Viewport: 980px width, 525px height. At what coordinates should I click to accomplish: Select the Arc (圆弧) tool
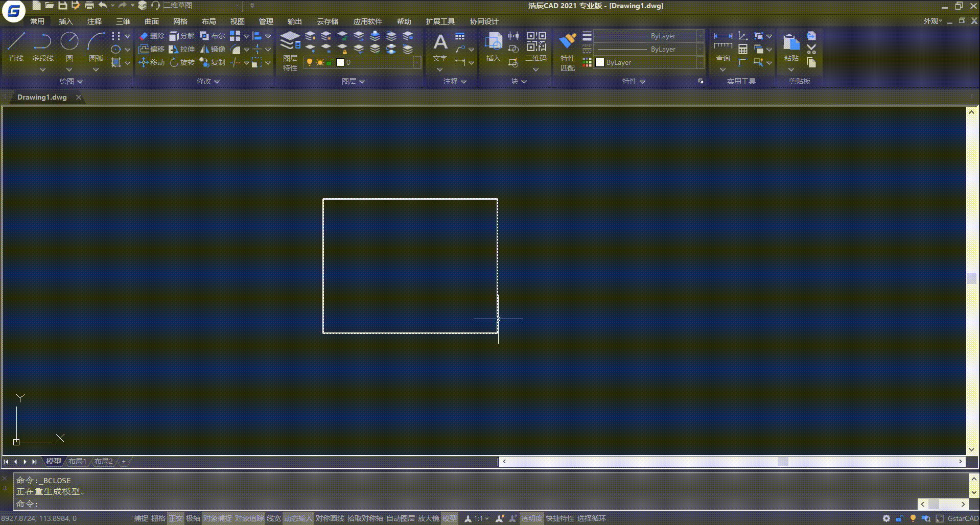(x=96, y=47)
